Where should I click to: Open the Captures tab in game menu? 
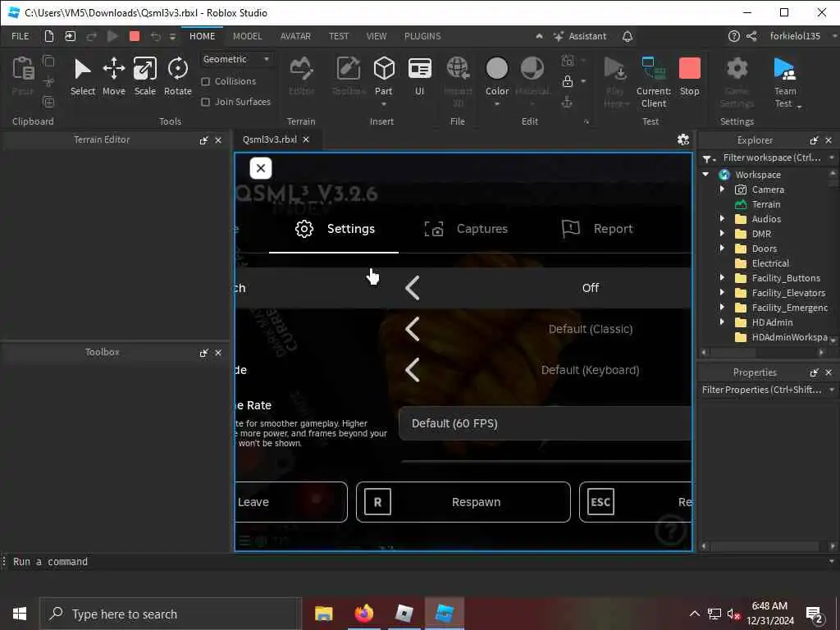coord(466,229)
